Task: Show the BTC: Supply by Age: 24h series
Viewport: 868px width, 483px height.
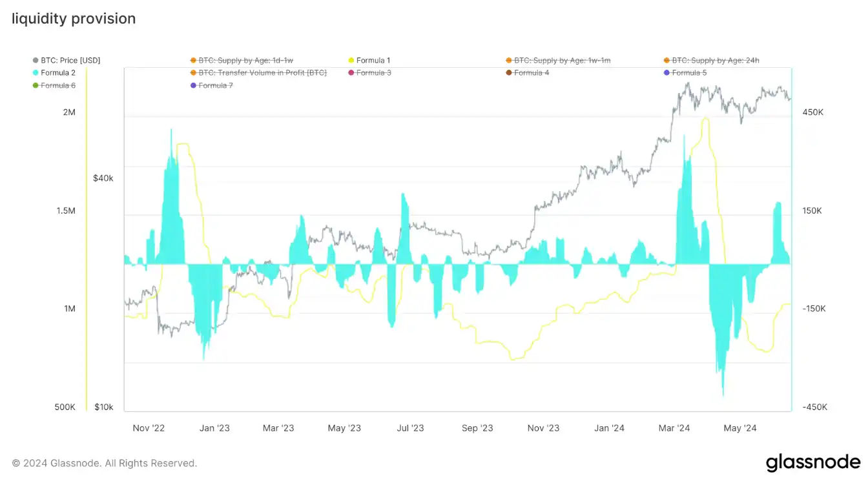Action: click(x=715, y=60)
